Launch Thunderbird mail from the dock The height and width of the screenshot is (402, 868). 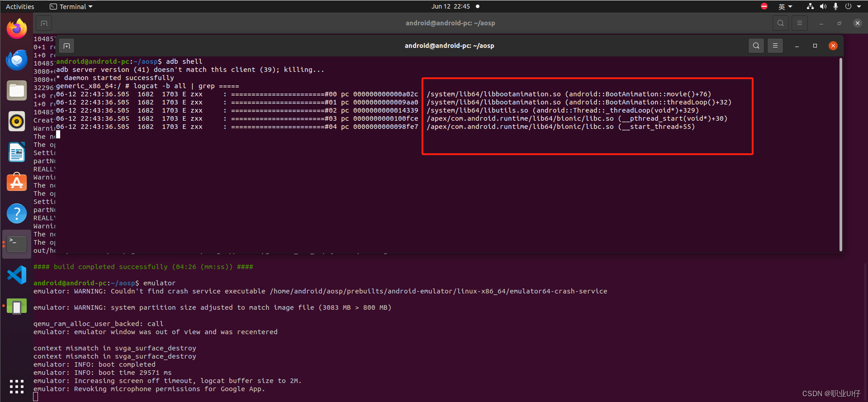point(17,60)
